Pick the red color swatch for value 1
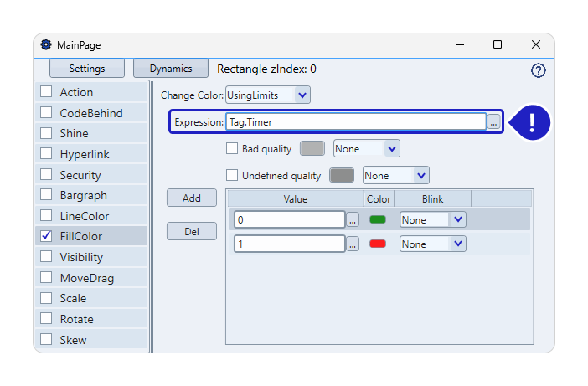This screenshot has width=588, height=386. tap(378, 244)
